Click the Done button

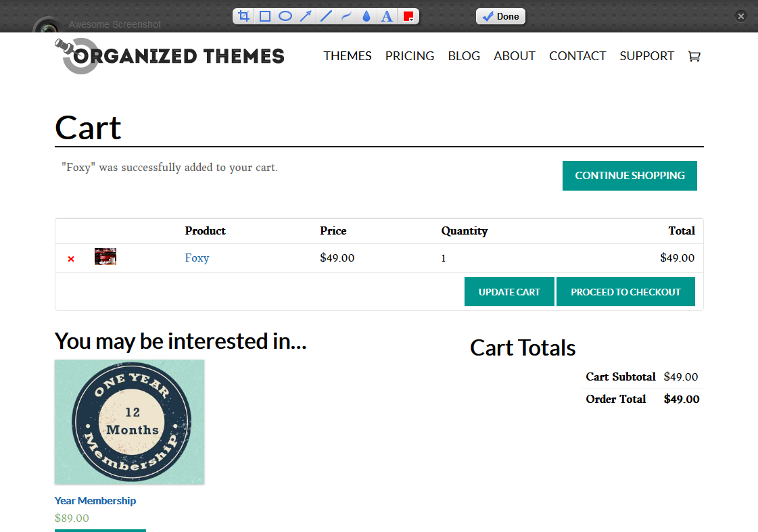(500, 16)
